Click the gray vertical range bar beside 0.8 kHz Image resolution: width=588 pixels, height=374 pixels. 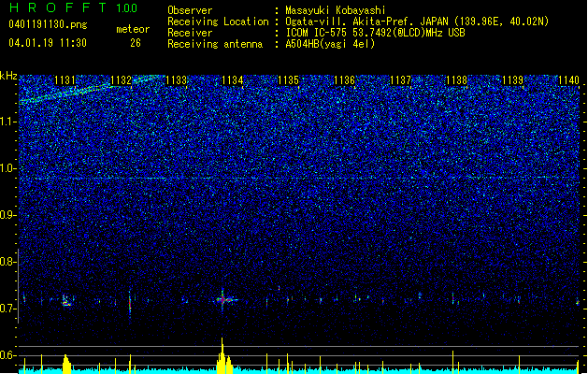(x=19, y=285)
